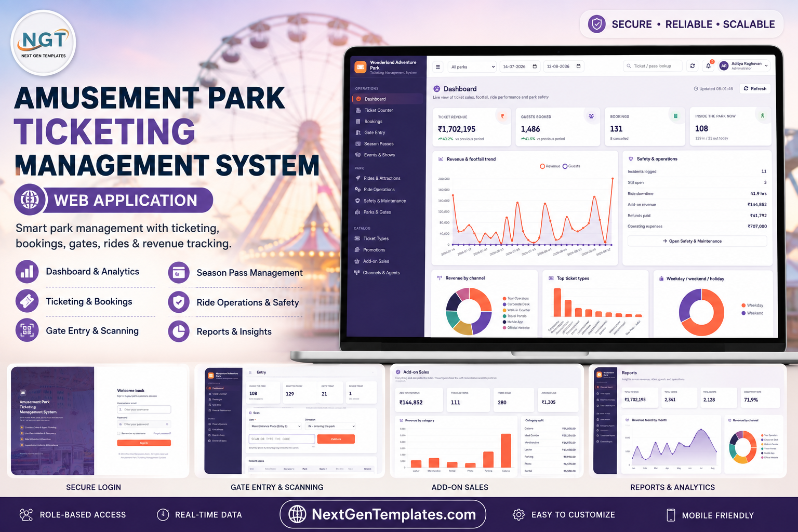
Task: Click the Reports & Insights pie icon
Action: 179,331
